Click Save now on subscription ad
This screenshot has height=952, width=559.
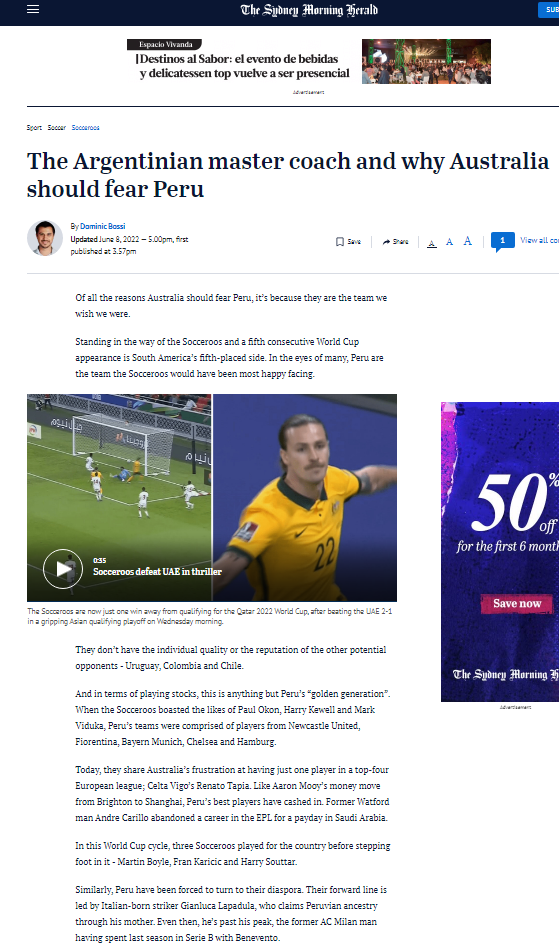pos(517,604)
